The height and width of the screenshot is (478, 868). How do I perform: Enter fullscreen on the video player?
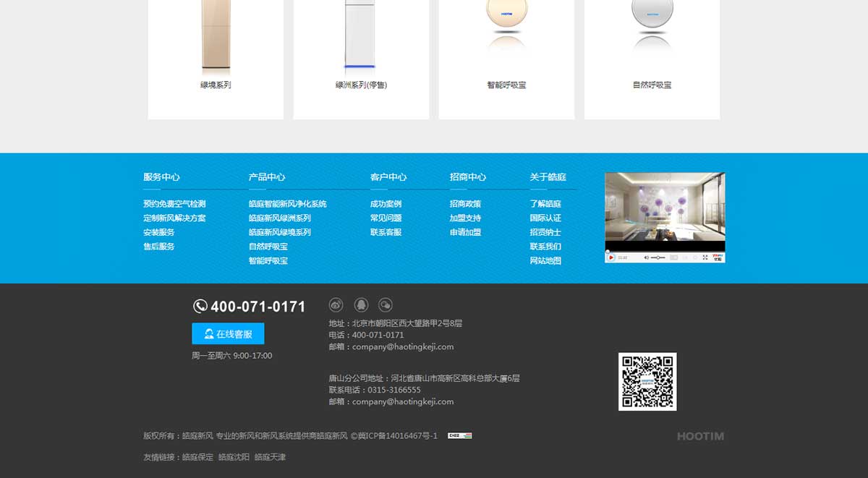click(x=705, y=257)
